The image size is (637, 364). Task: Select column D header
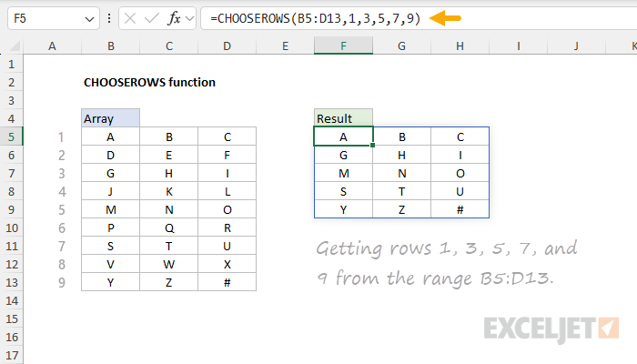tap(227, 45)
